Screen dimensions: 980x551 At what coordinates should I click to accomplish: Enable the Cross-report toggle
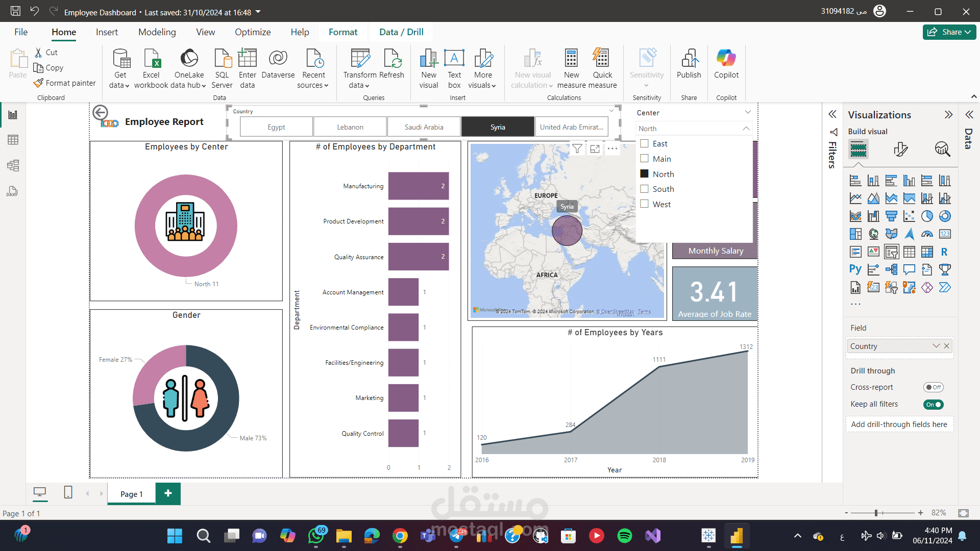(x=933, y=387)
